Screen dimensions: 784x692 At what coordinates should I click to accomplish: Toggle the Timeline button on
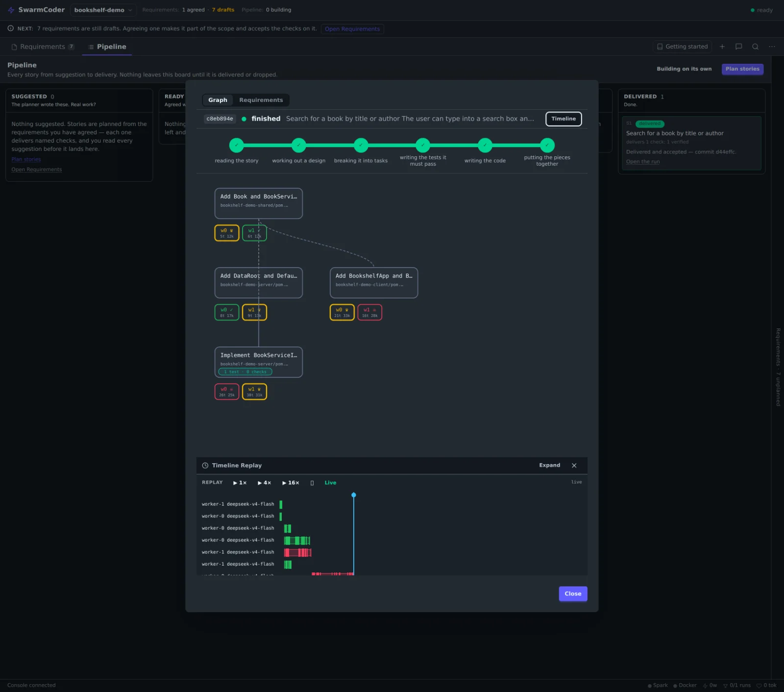pos(563,119)
